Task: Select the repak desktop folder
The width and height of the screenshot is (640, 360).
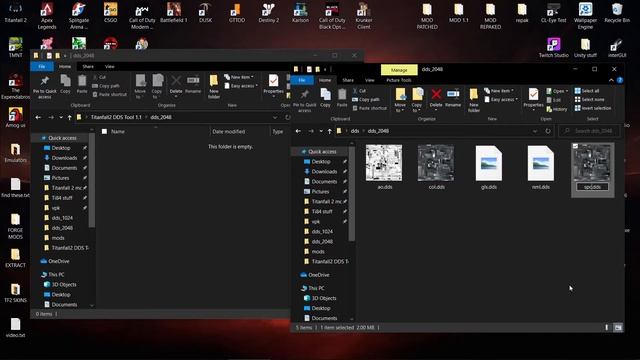Action: [522, 12]
